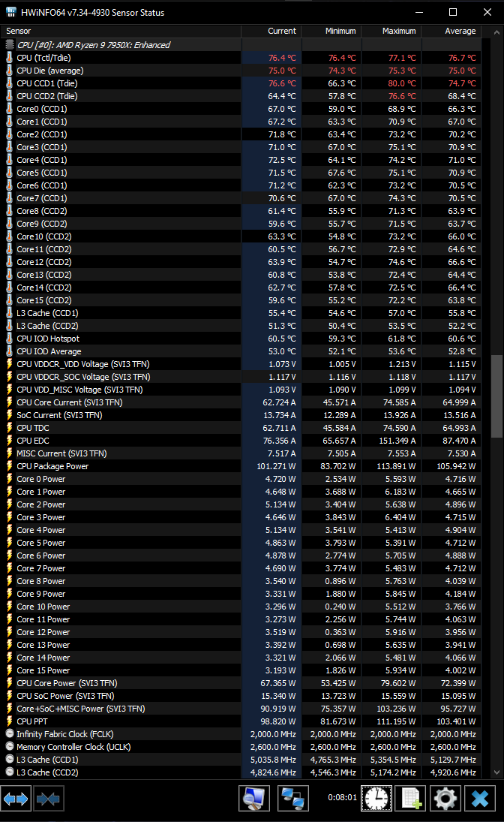The image size is (504, 822).
Task: Click the CPU TDC thunderbolt icon
Action: click(10, 428)
